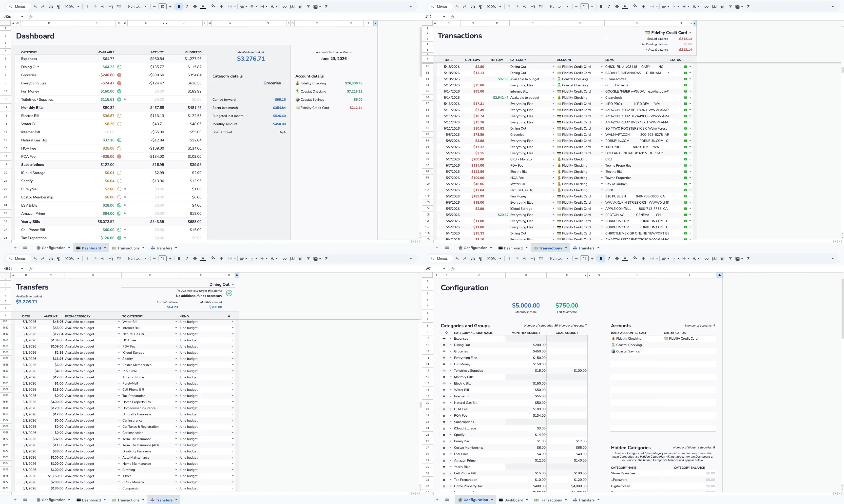Open Fidelity Credit Card account selector dropdown

[690, 33]
